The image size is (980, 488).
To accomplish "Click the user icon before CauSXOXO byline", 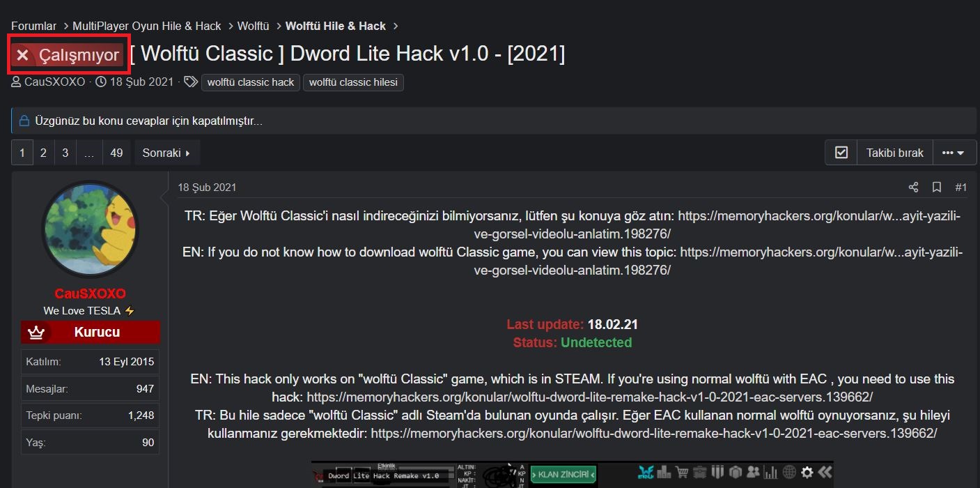I will [16, 82].
